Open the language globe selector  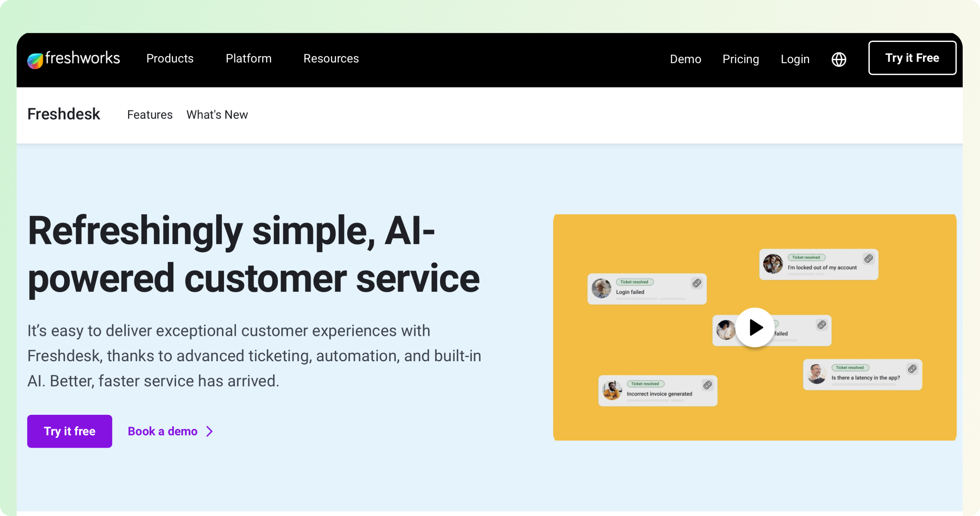click(839, 59)
